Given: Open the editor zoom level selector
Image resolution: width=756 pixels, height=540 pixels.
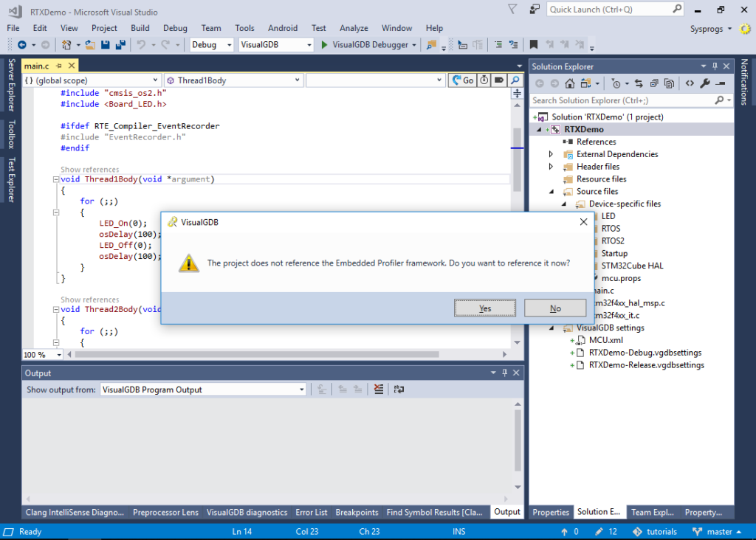Looking at the screenshot, I should click(x=41, y=354).
